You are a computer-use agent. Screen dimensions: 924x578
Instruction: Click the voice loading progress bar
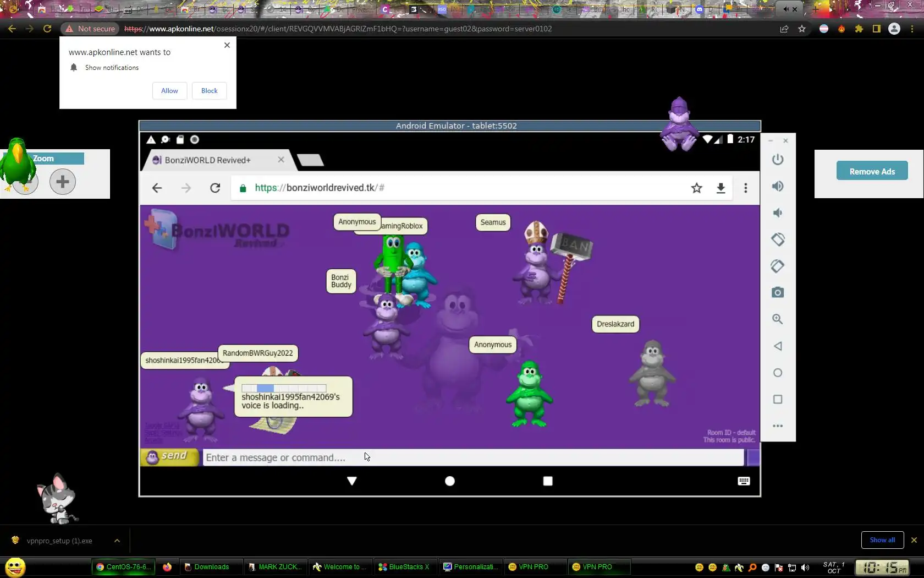coord(284,388)
